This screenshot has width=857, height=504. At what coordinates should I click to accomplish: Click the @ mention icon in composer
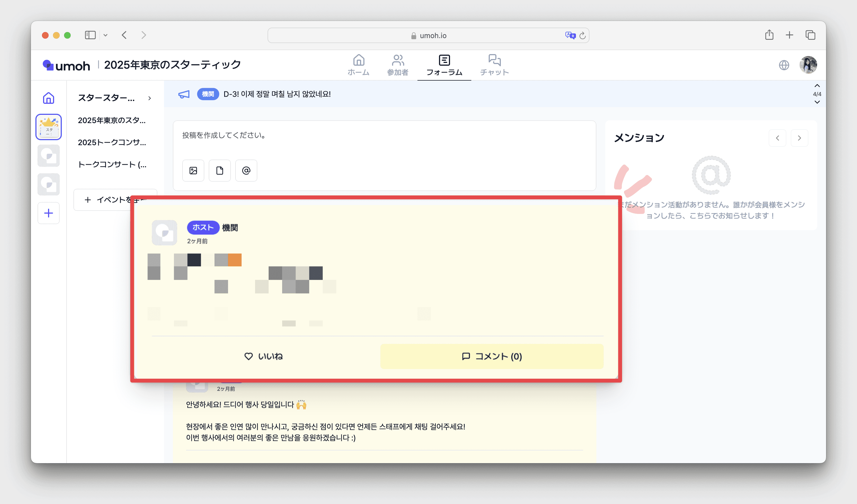pyautogui.click(x=246, y=170)
